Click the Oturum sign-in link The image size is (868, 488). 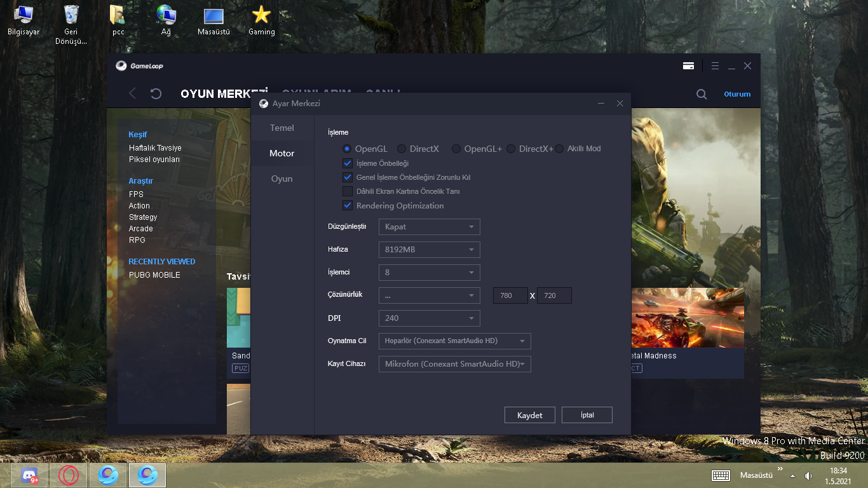[737, 94]
